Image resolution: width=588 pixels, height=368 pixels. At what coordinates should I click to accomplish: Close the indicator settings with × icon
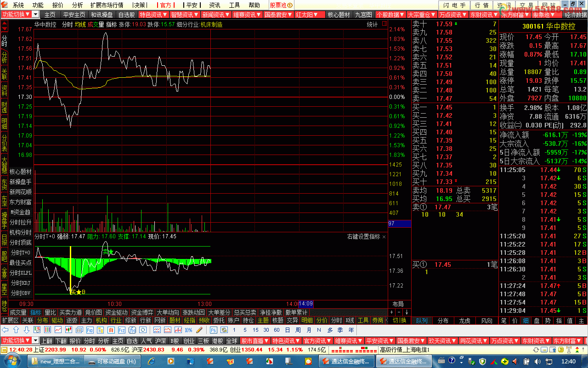click(x=384, y=236)
